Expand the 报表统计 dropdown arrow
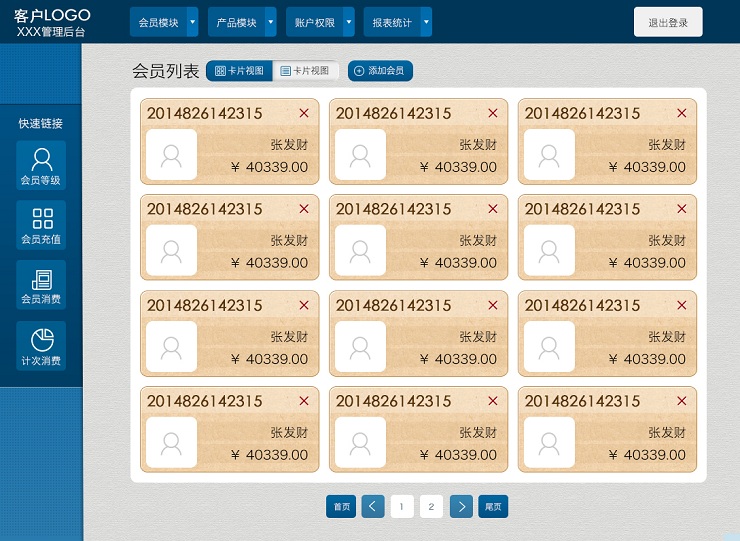 click(x=426, y=22)
